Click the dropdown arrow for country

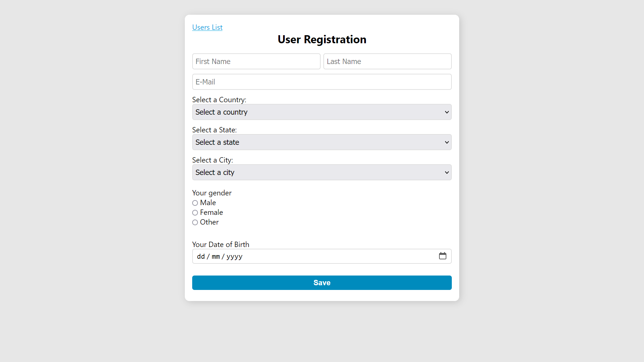tap(446, 112)
